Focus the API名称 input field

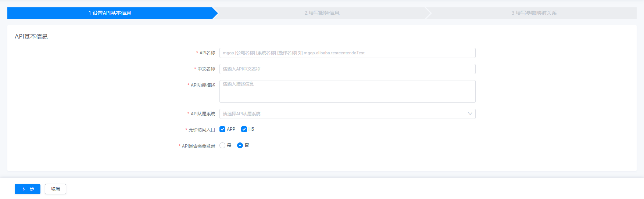(x=347, y=53)
